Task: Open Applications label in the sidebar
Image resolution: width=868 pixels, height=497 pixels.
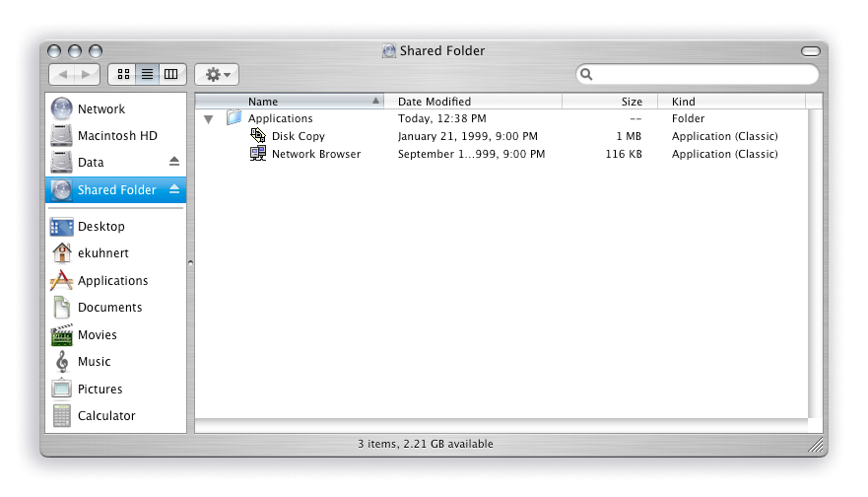Action: click(113, 281)
